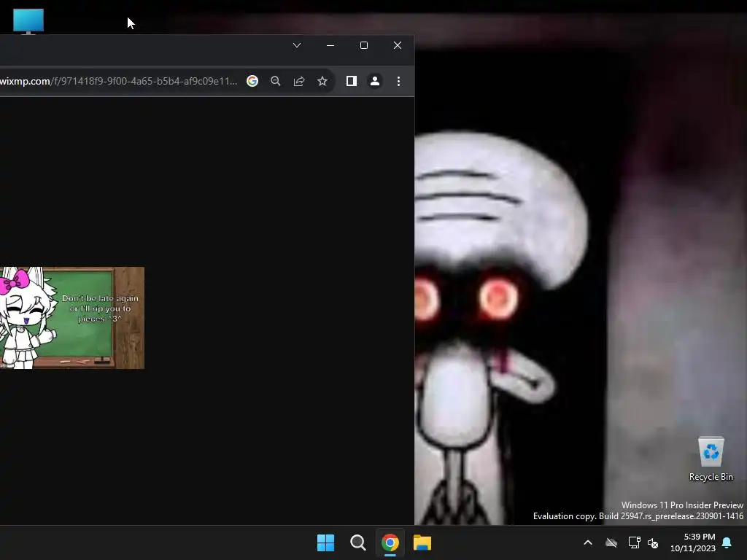This screenshot has height=560, width=747.
Task: Open taskbar Search
Action: click(357, 542)
